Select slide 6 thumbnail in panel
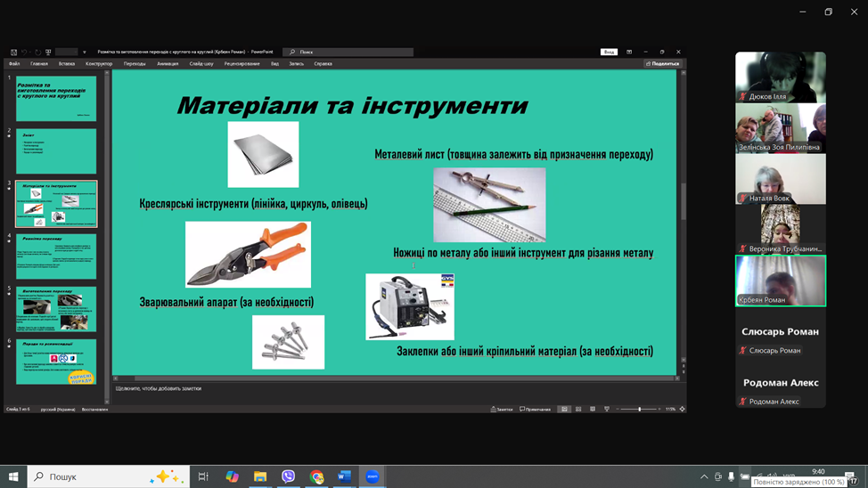 [x=56, y=361]
